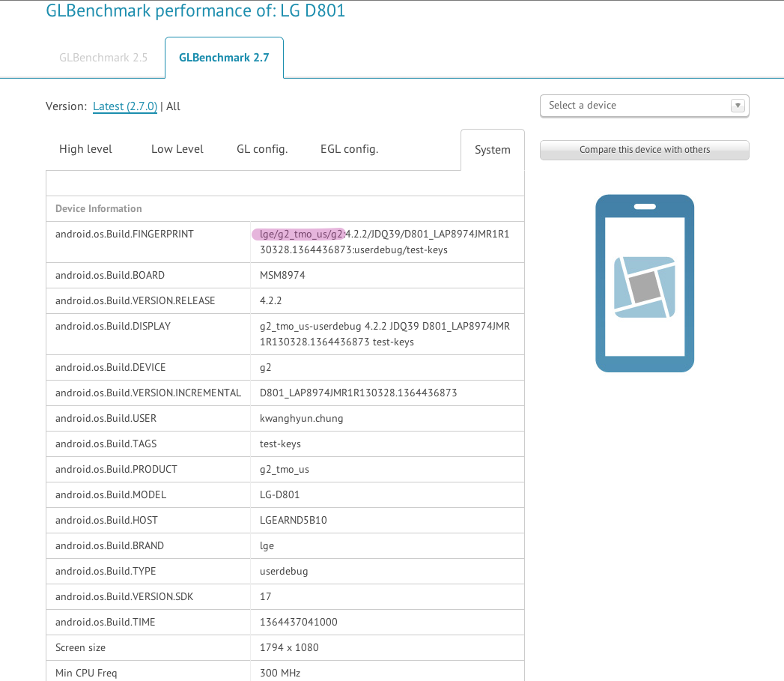
Task: Click the 4.2.2 release value
Action: (270, 300)
